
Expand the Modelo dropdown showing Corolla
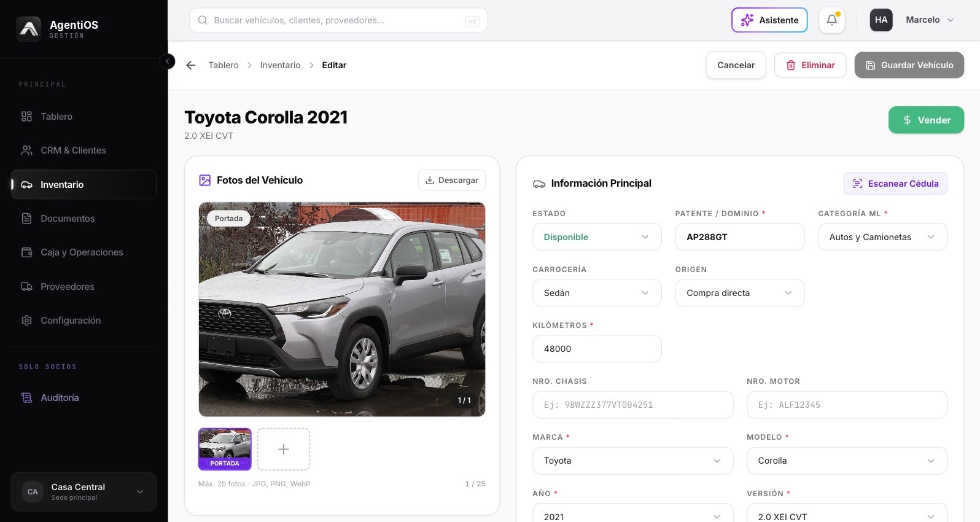[x=847, y=461]
